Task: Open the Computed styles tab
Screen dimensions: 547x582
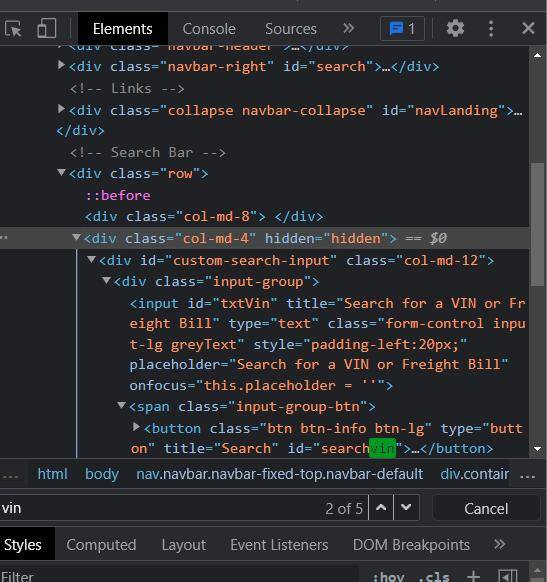Action: [x=101, y=545]
